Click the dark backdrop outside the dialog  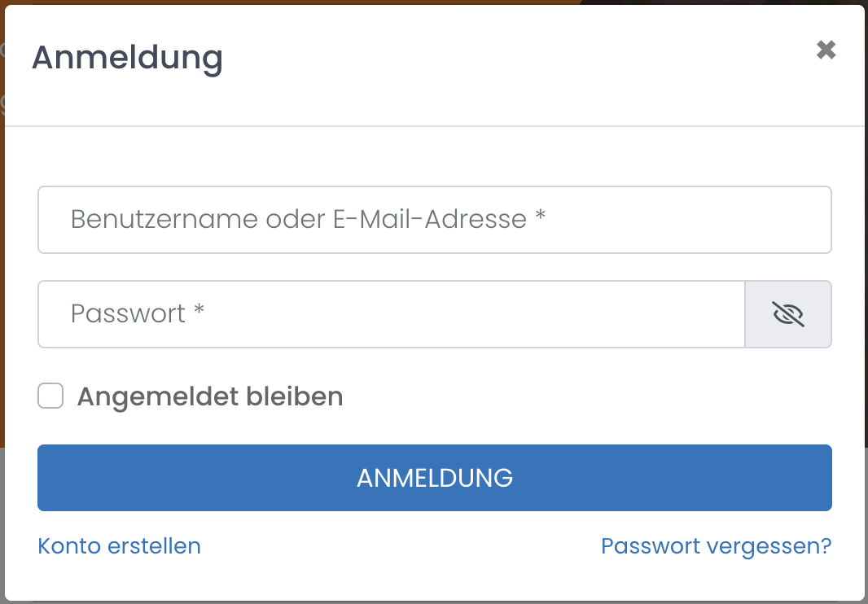click(733, 2)
